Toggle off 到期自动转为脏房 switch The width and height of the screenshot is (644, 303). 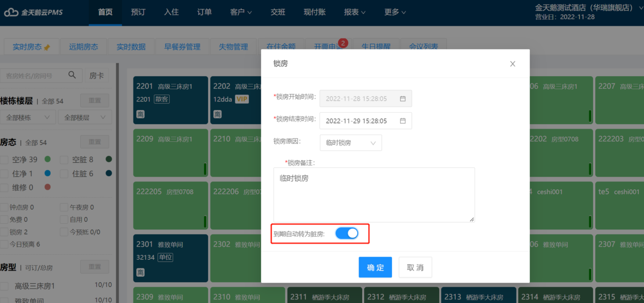click(x=347, y=233)
